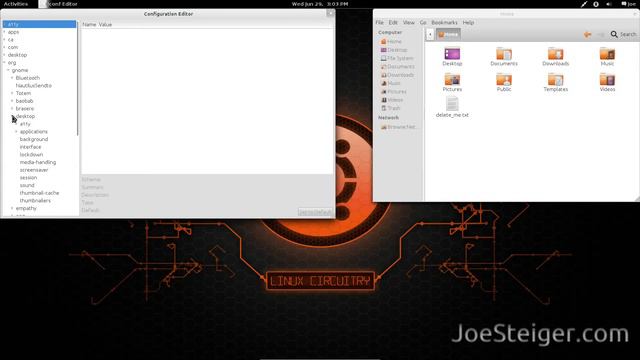The height and width of the screenshot is (360, 640).
Task: Select interface in the config tree
Action: pos(30,147)
